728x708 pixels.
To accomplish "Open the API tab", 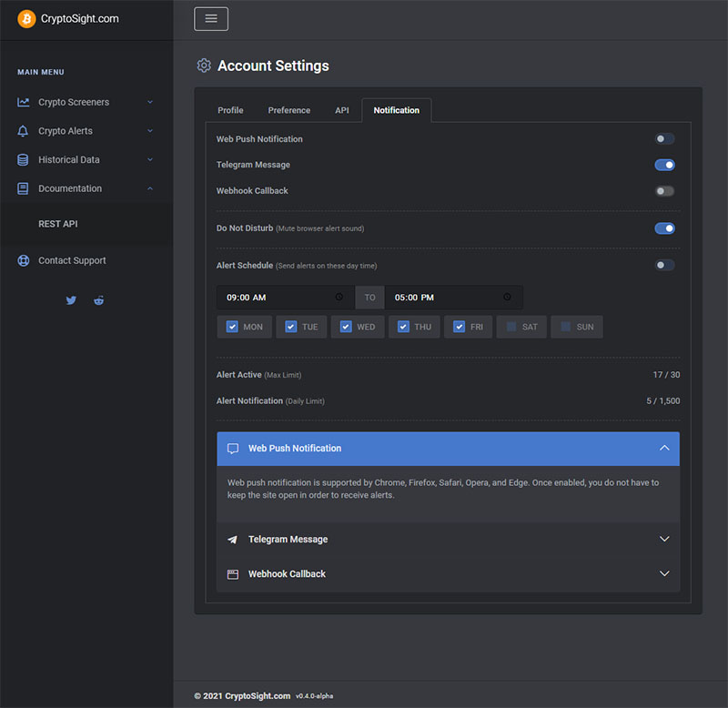I will click(341, 110).
